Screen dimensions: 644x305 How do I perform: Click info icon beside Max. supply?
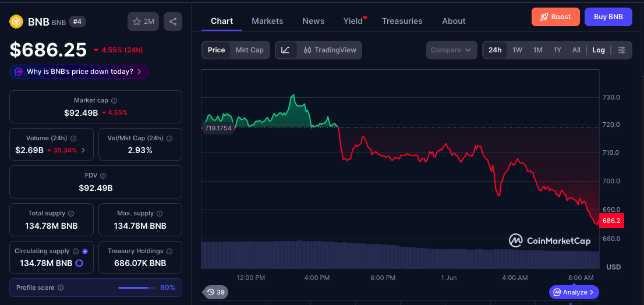tap(160, 214)
